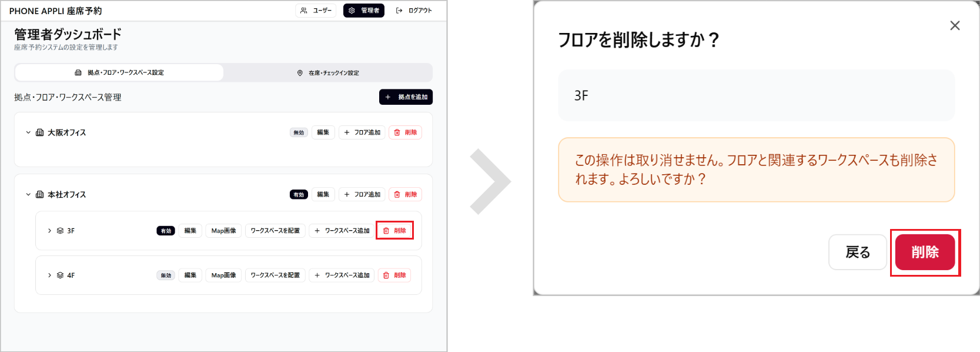Click the people icon in ユーザー button
This screenshot has width=980, height=352.
coord(303,11)
